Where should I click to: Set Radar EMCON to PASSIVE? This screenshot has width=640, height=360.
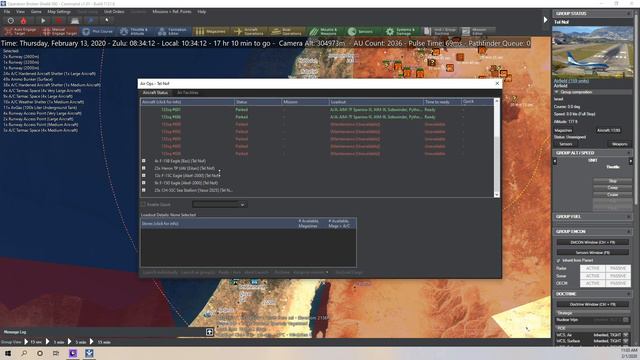pos(618,269)
